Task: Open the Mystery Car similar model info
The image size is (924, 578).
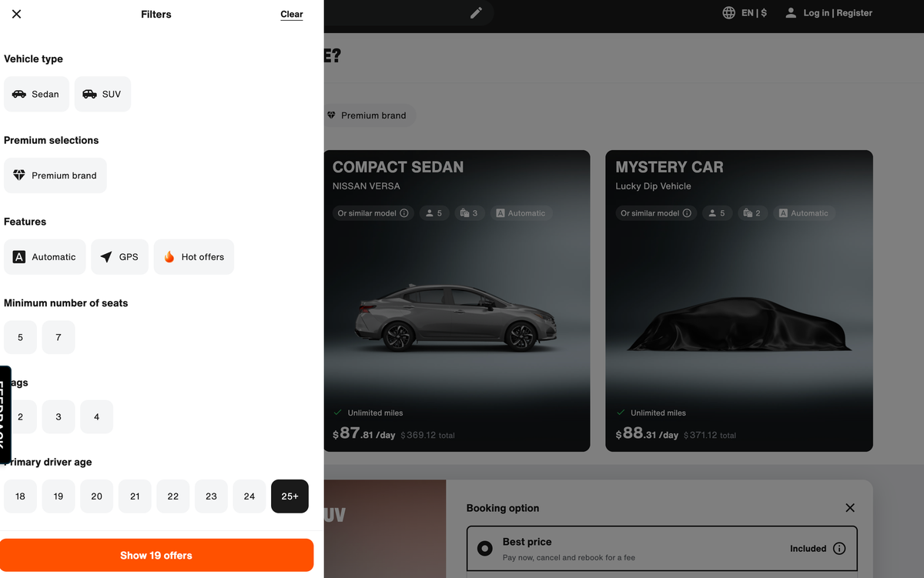Action: 686,213
